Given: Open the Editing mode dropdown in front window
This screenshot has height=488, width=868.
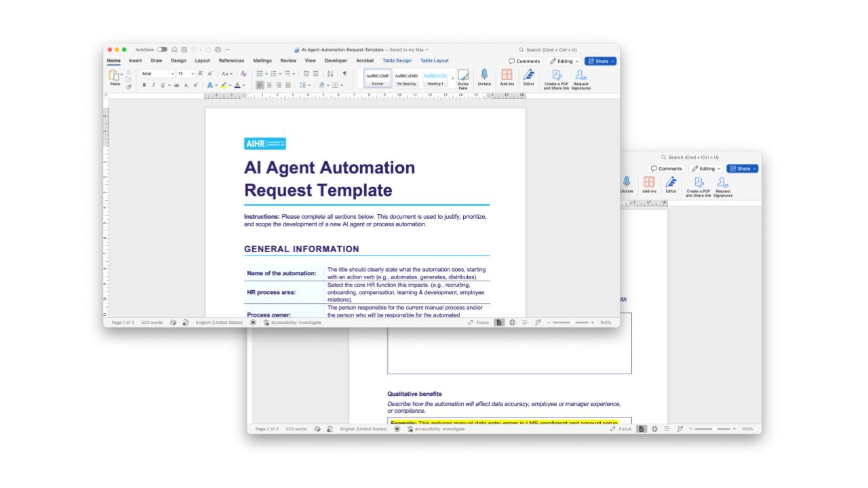Looking at the screenshot, I should click(x=564, y=61).
